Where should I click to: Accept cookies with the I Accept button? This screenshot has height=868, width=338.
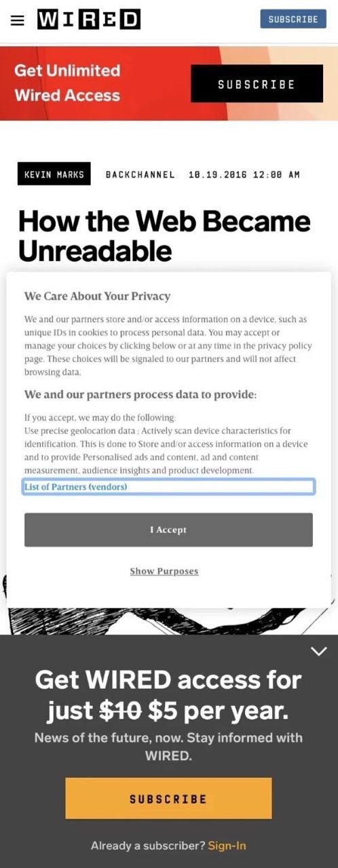pos(168,530)
